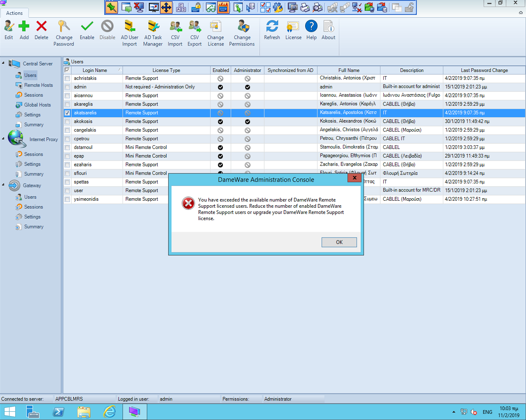Click the gear and wrench settings icon

point(278,7)
